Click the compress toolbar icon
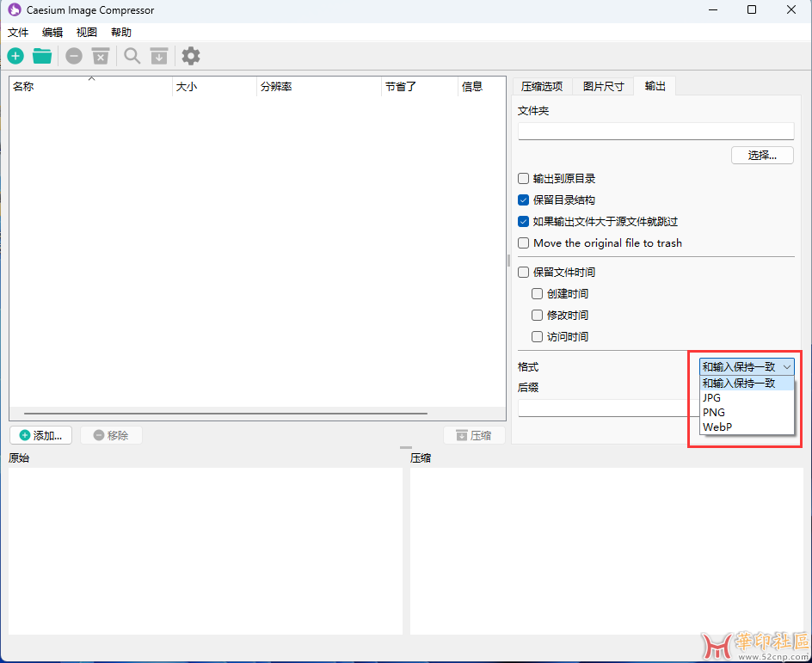The height and width of the screenshot is (663, 812). tap(159, 56)
